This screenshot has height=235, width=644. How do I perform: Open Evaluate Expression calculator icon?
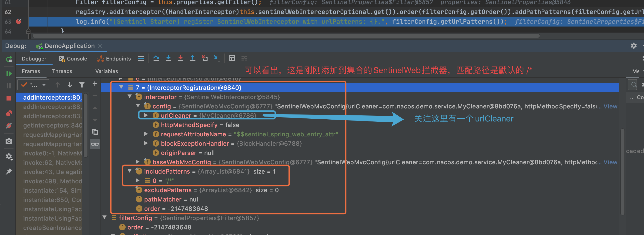click(232, 58)
